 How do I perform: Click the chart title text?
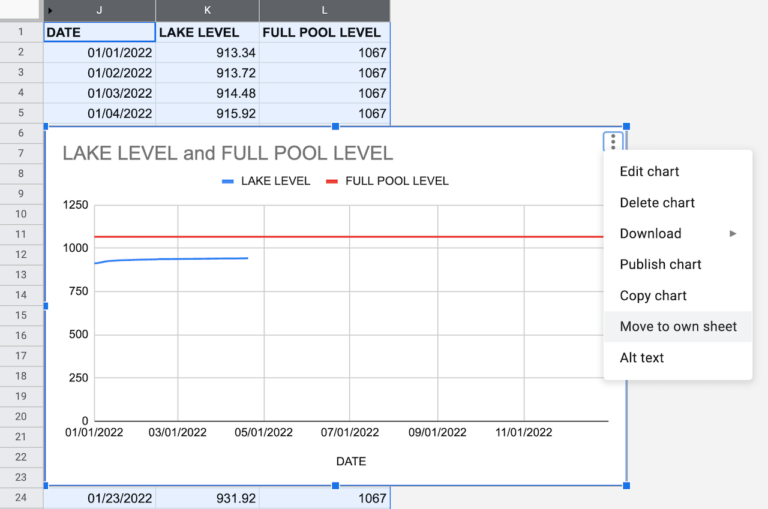[x=228, y=153]
